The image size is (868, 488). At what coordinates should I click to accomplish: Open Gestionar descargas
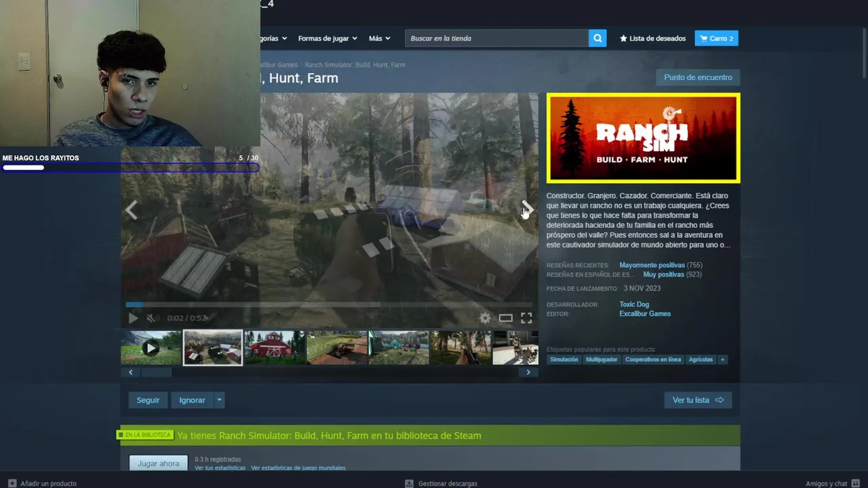pyautogui.click(x=441, y=483)
